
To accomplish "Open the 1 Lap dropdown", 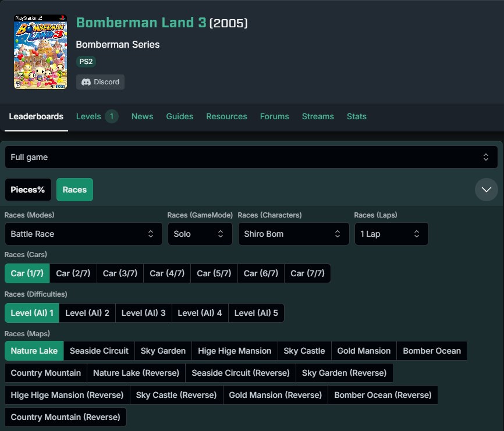I will (x=391, y=234).
